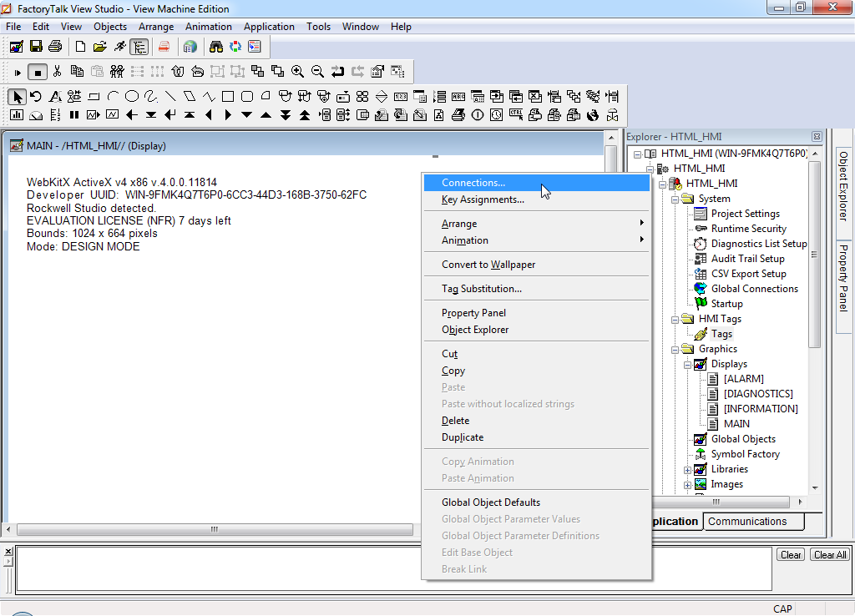
Task: Zoom in with the magnifier plus icon
Action: (297, 72)
